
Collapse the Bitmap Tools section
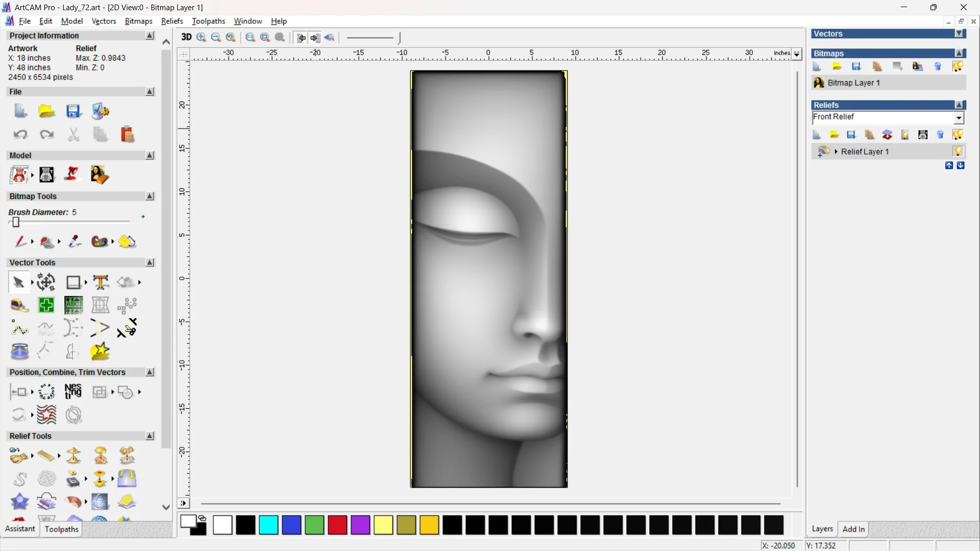150,196
